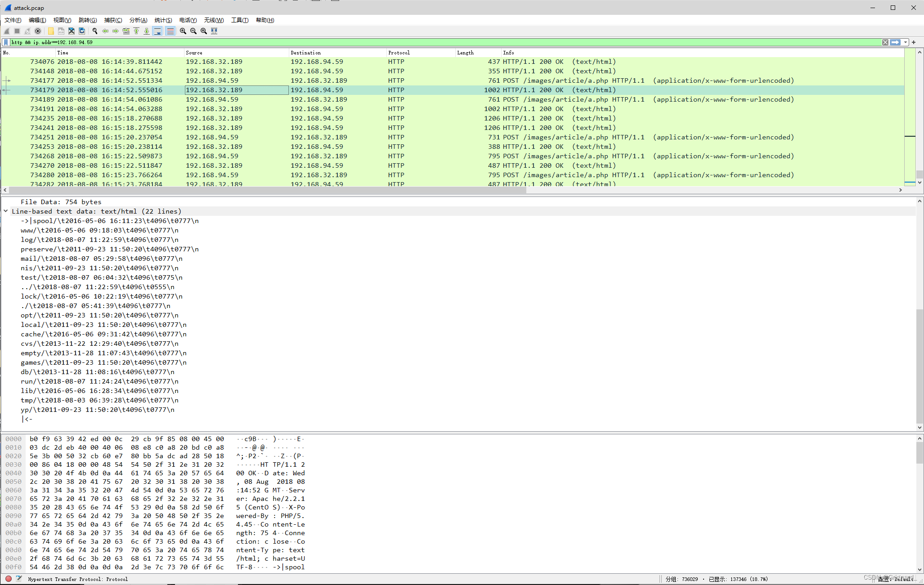Add a filter button with plus icon
This screenshot has width=924, height=585.
914,42
